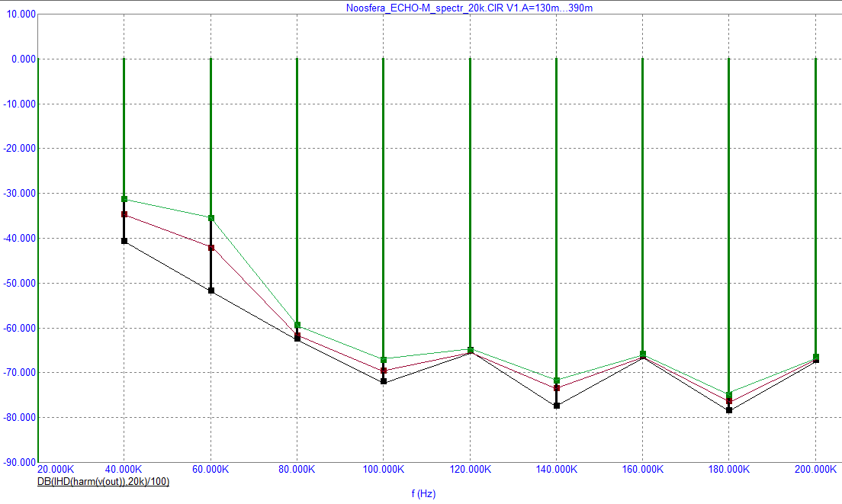Viewport: 842px width, 504px height.
Task: Click the 10.000 y-axis label
Action: (21, 14)
